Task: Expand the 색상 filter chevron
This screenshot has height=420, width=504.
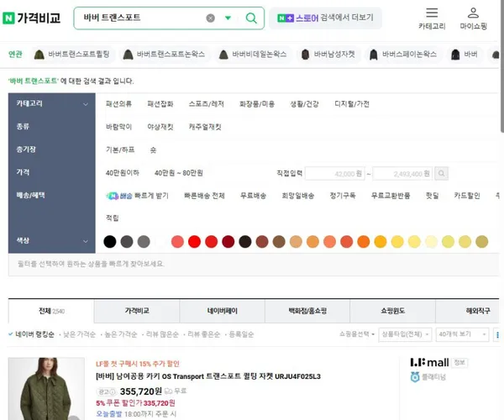Action: pos(86,241)
